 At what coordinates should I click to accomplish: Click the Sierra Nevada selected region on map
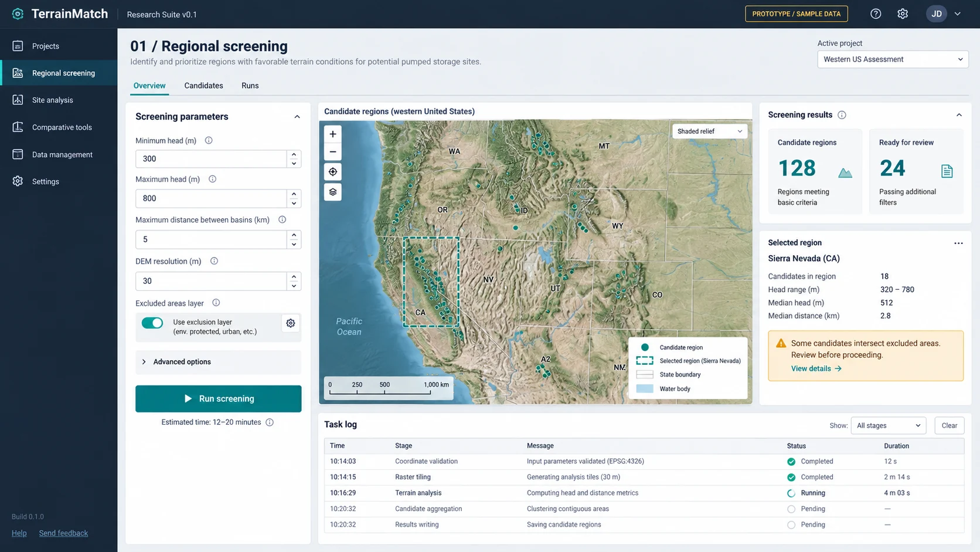[x=431, y=282]
